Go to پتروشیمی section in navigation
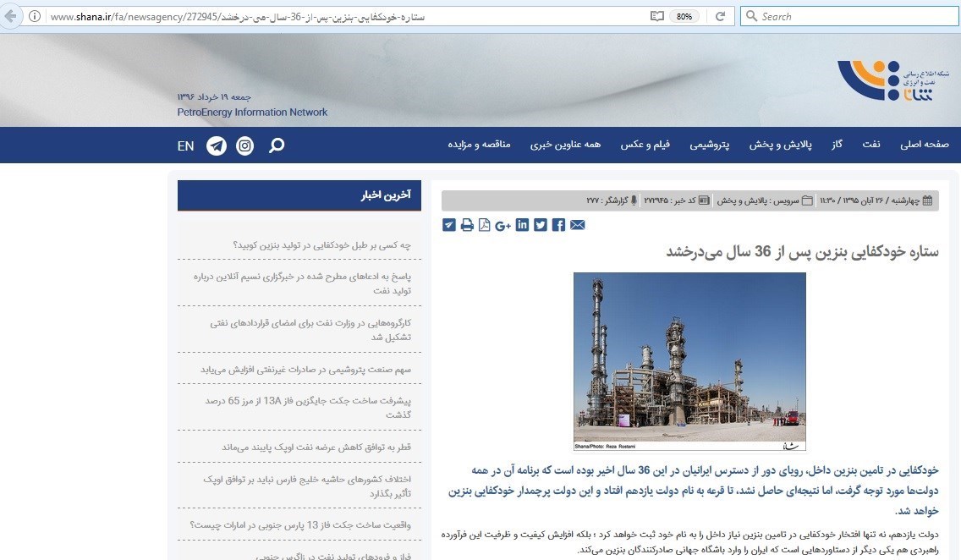The image size is (961, 560). (710, 145)
